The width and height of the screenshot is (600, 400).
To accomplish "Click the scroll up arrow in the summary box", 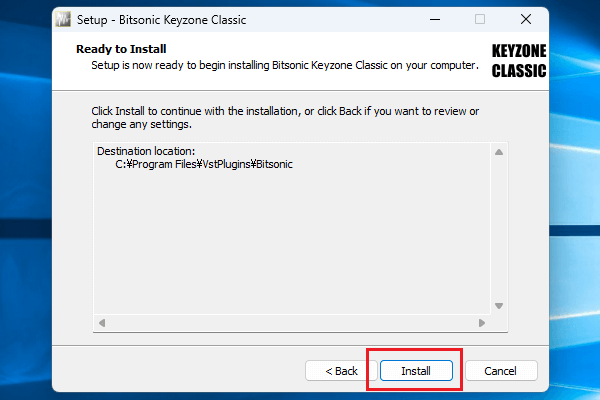I will coord(499,151).
